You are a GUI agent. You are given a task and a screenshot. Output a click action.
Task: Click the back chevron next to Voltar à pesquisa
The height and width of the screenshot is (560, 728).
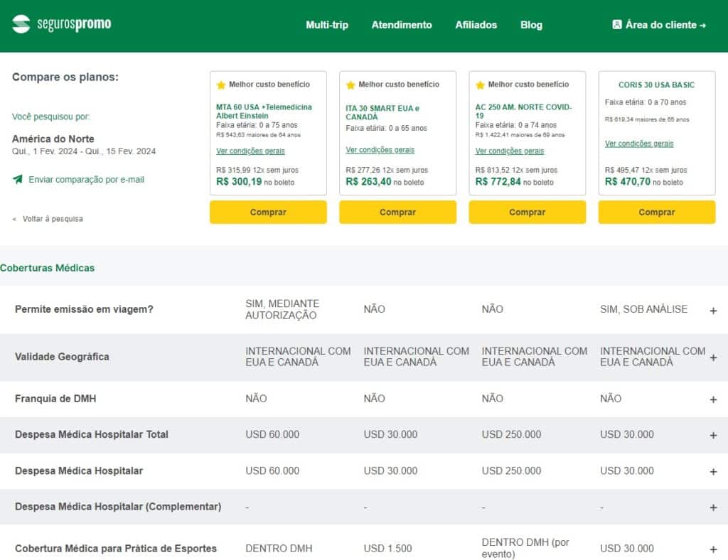[14, 219]
